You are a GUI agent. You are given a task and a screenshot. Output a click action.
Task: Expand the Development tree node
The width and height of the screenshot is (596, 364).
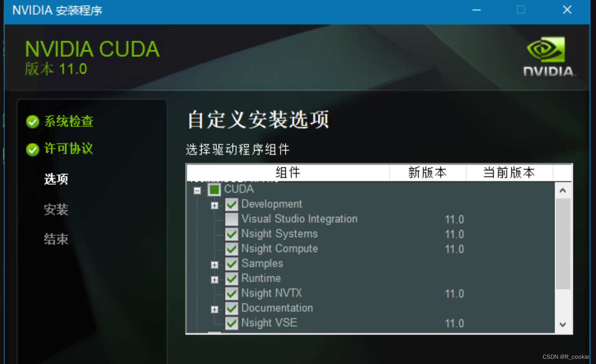tap(214, 206)
